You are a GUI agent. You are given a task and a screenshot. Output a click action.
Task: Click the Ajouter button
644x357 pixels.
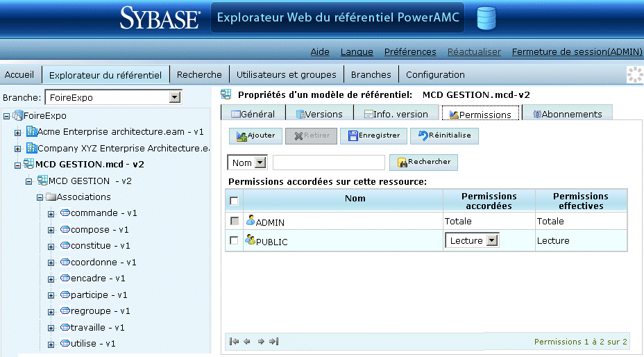point(255,135)
